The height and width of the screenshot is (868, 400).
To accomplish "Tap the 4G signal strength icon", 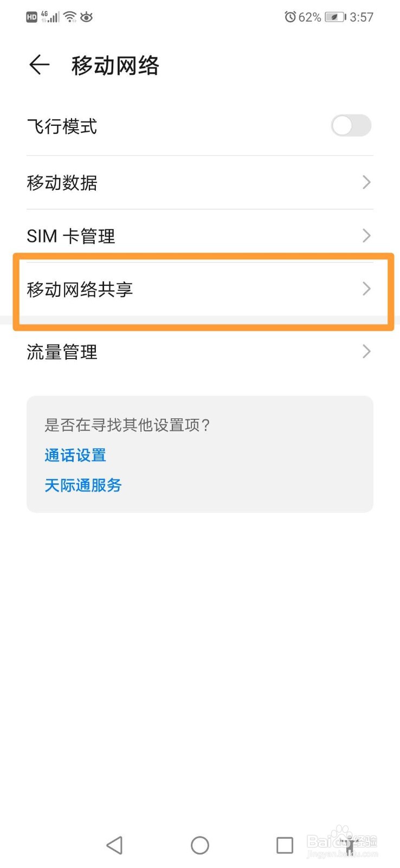I will 50,17.
